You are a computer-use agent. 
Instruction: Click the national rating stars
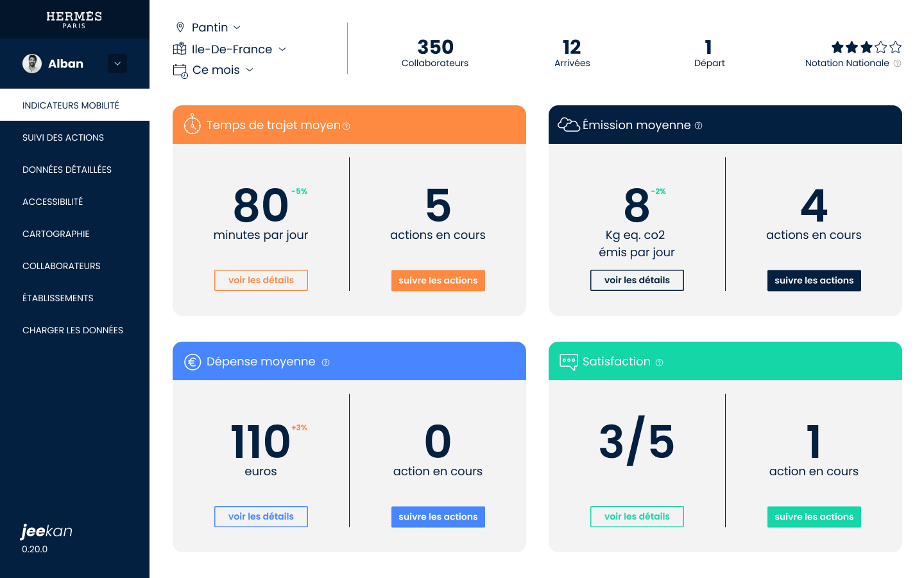tap(866, 47)
